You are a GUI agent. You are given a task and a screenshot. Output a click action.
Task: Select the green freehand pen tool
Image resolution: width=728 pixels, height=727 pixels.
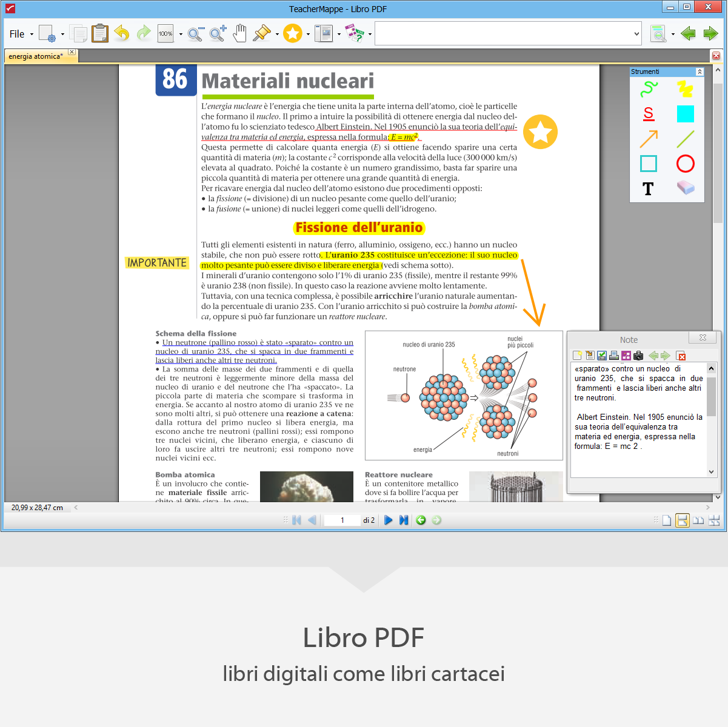click(x=649, y=89)
